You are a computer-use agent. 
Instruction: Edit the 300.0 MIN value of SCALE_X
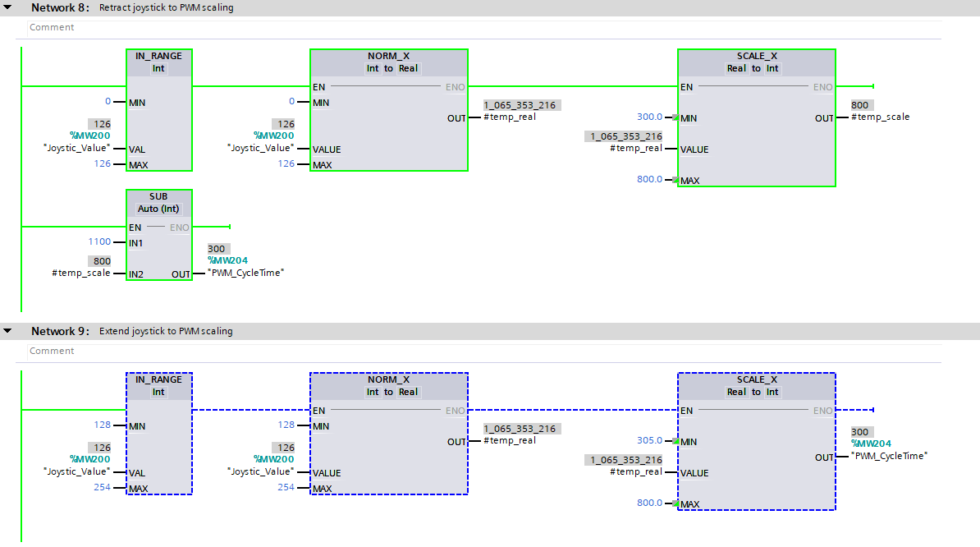pyautogui.click(x=649, y=117)
